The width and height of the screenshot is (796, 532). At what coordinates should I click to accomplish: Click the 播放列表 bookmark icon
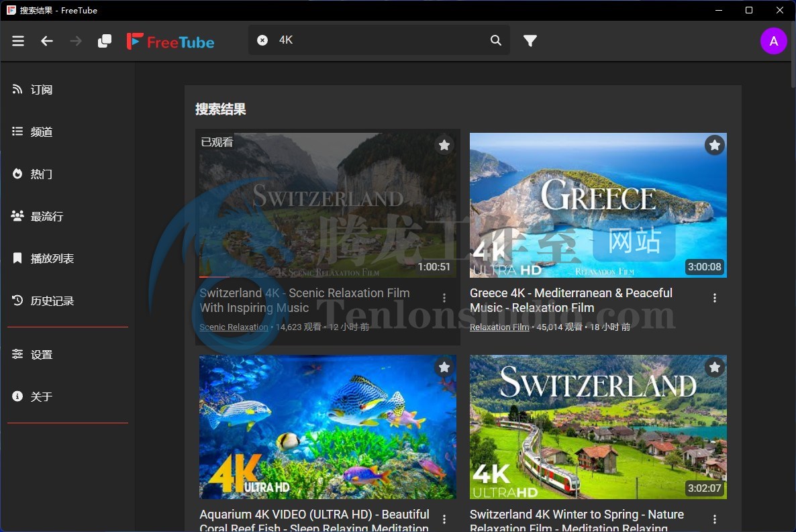pos(17,258)
